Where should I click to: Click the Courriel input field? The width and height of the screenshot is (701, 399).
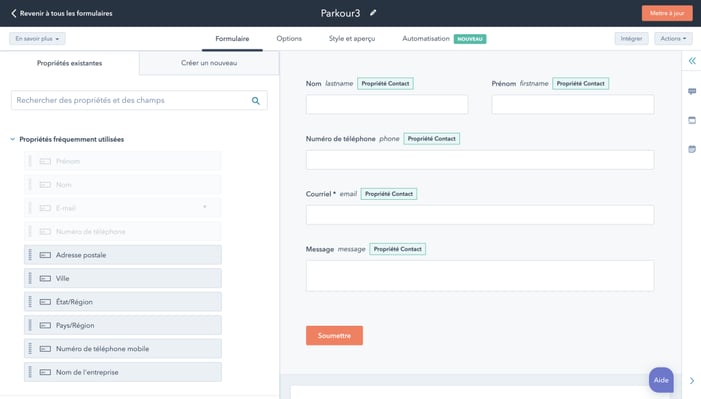(480, 215)
